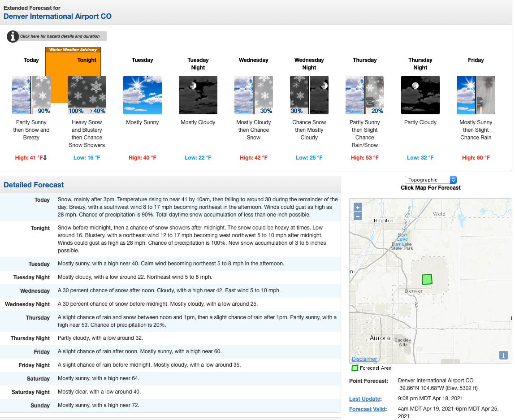The width and height of the screenshot is (515, 420).
Task: Open the Last Update link
Action: click(364, 398)
